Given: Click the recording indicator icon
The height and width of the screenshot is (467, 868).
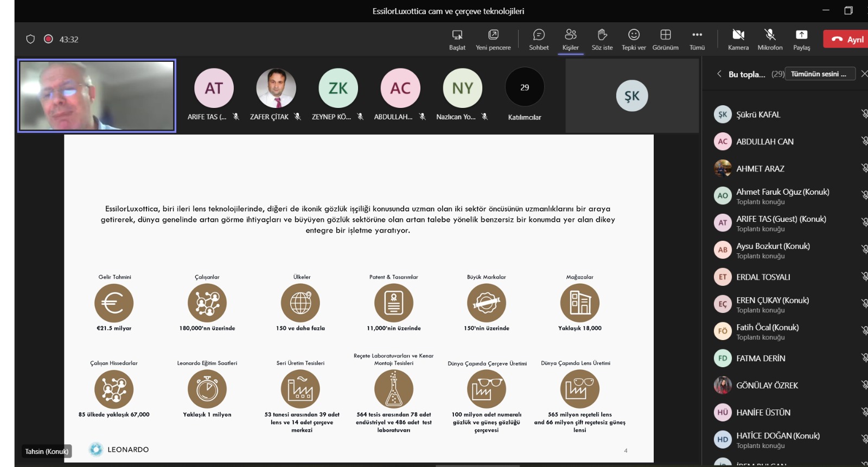Looking at the screenshot, I should (48, 39).
